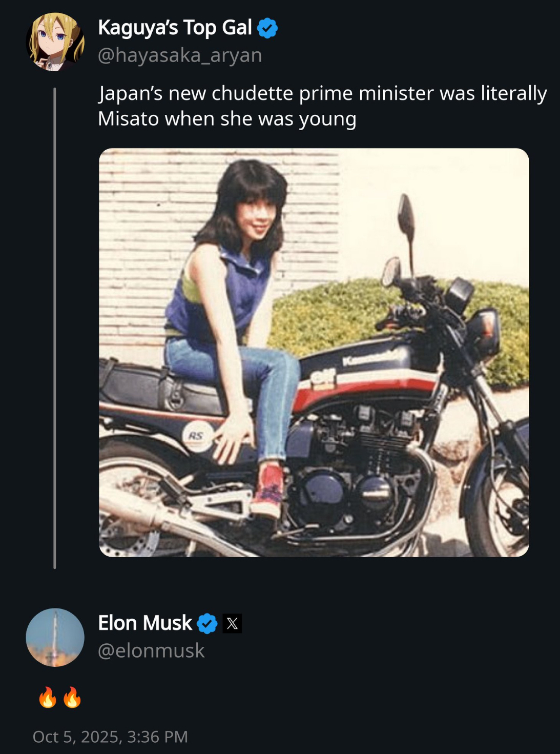Click the X affiliate badge
The width and height of the screenshot is (560, 754).
(232, 623)
